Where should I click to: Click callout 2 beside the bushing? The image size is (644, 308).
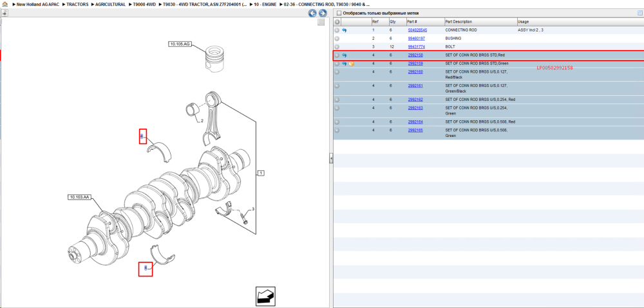tap(202, 121)
